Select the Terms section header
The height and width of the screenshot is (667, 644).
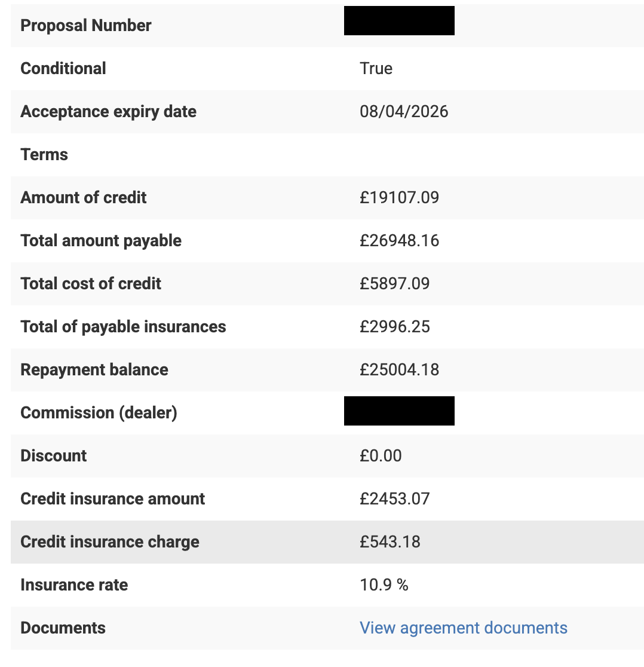pos(44,154)
